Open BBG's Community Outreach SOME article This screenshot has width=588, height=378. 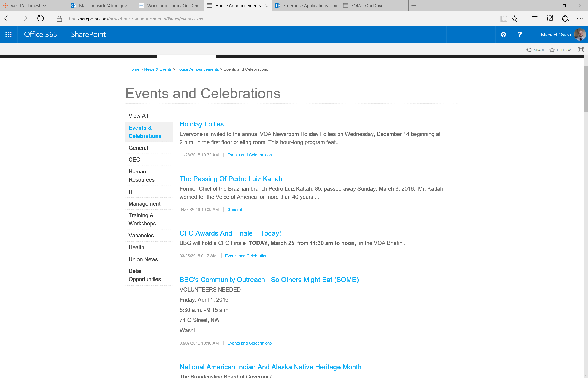tap(269, 280)
